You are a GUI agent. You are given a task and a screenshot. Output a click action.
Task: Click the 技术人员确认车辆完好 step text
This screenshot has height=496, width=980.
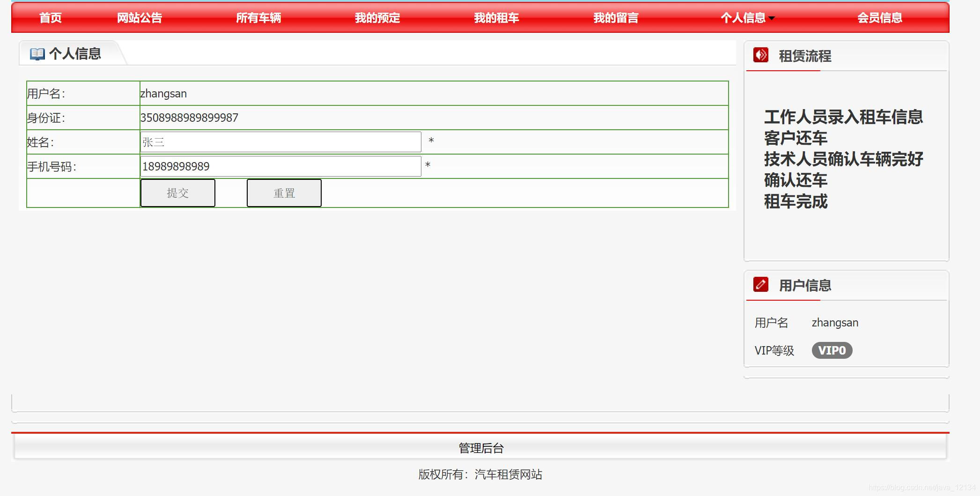click(843, 159)
